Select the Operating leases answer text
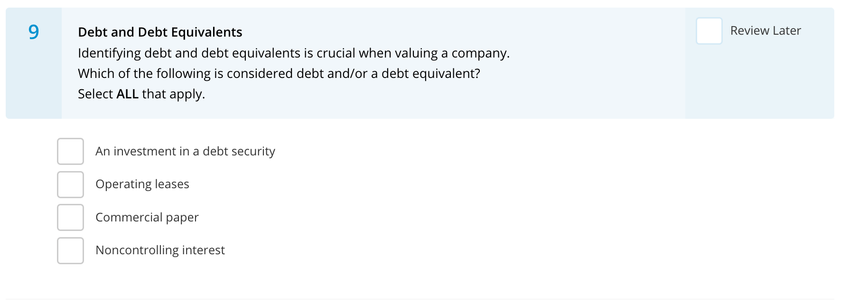The image size is (868, 307). pyautogui.click(x=142, y=184)
